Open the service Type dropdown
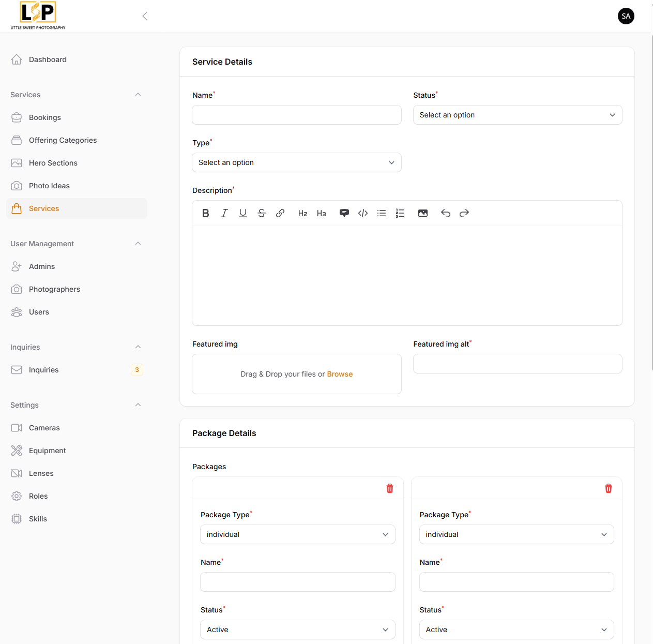The image size is (653, 644). coord(296,162)
